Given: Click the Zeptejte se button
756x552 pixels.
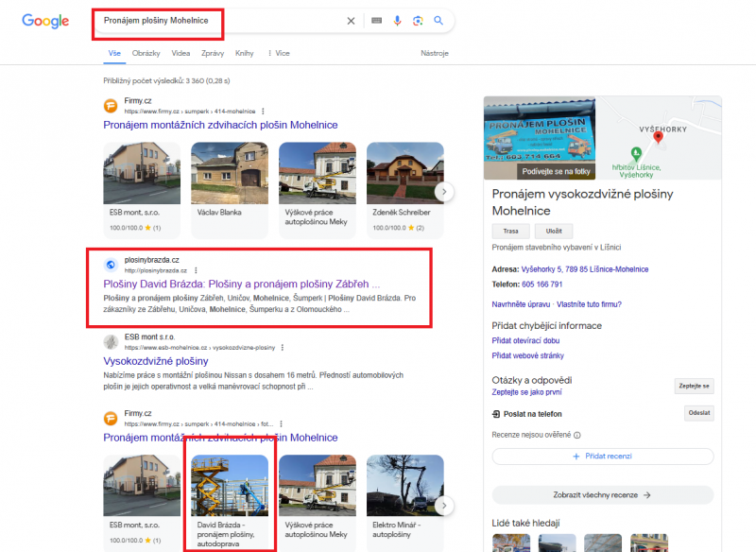Looking at the screenshot, I should pyautogui.click(x=694, y=387).
